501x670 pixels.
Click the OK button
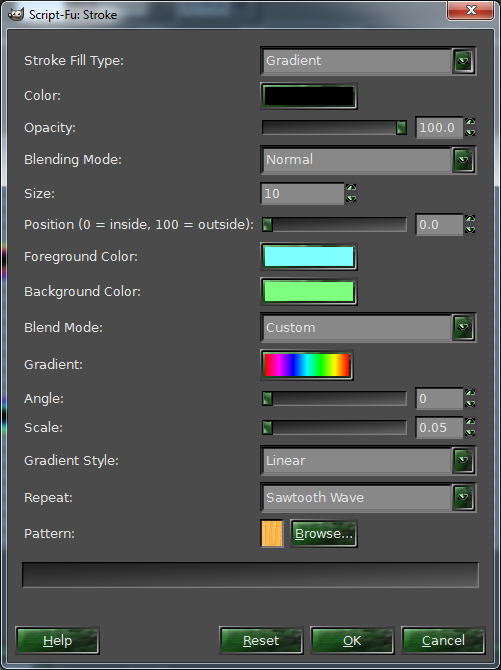(352, 641)
